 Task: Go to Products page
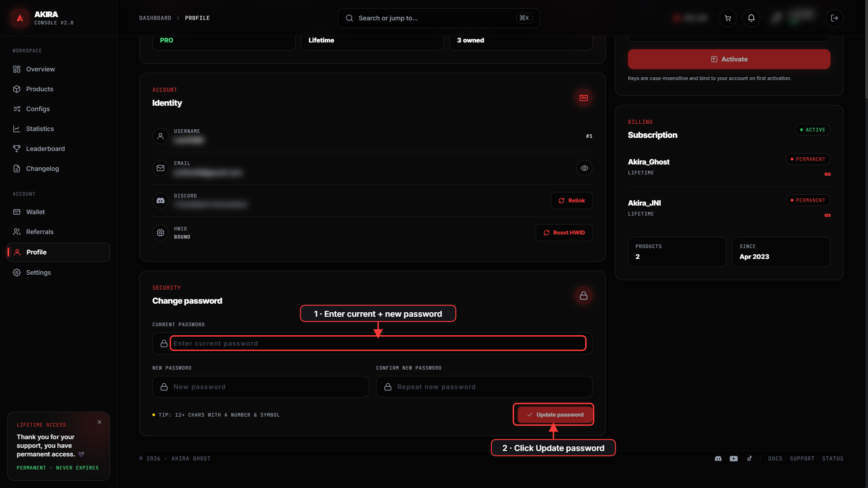[x=58, y=89]
